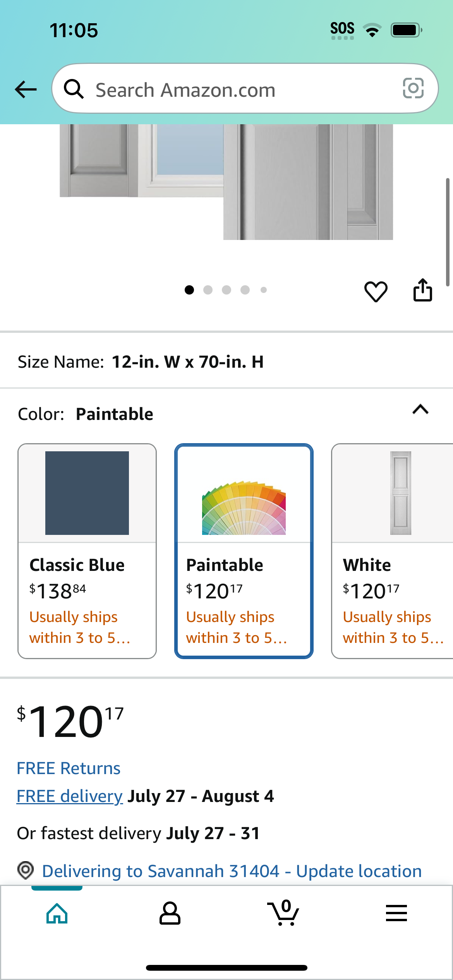
Task: Tap the location pin icon
Action: 26,870
